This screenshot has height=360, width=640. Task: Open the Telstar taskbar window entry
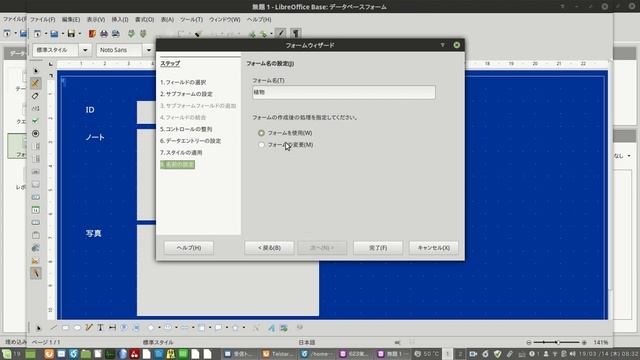coord(278,353)
